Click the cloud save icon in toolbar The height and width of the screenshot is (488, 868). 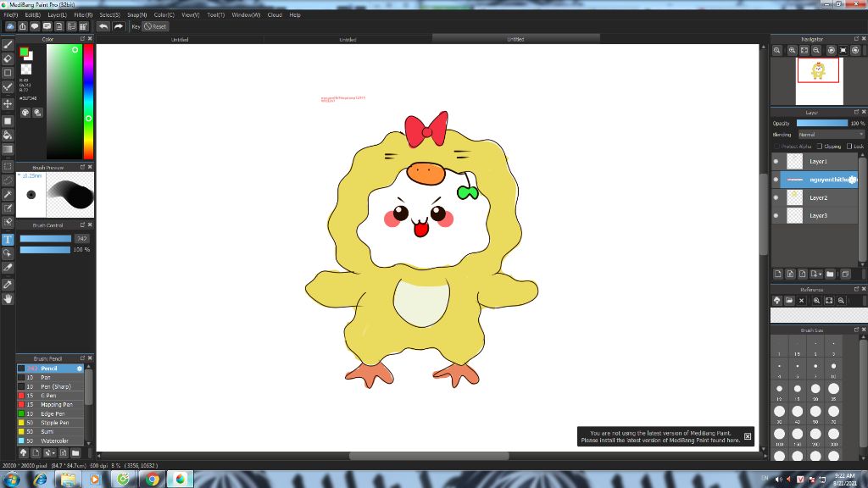click(x=10, y=26)
